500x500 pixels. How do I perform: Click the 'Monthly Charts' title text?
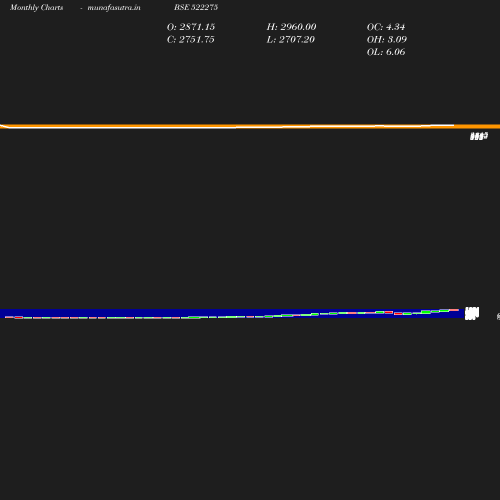pos(37,8)
